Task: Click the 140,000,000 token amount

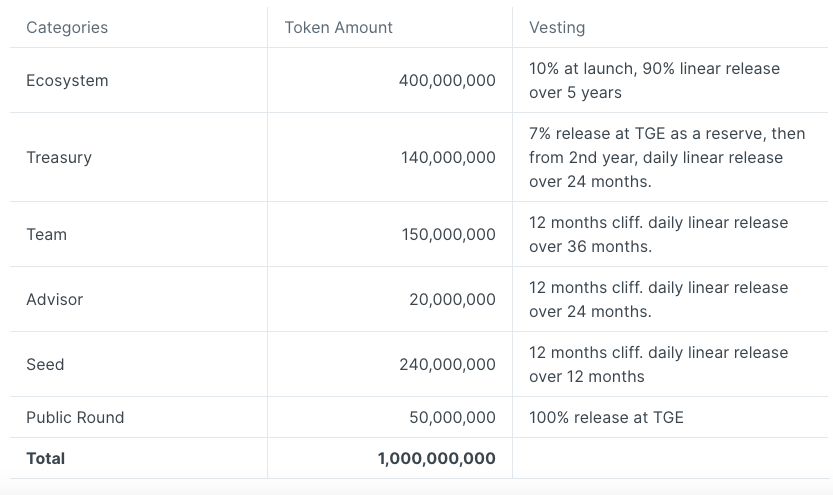Action: point(448,158)
